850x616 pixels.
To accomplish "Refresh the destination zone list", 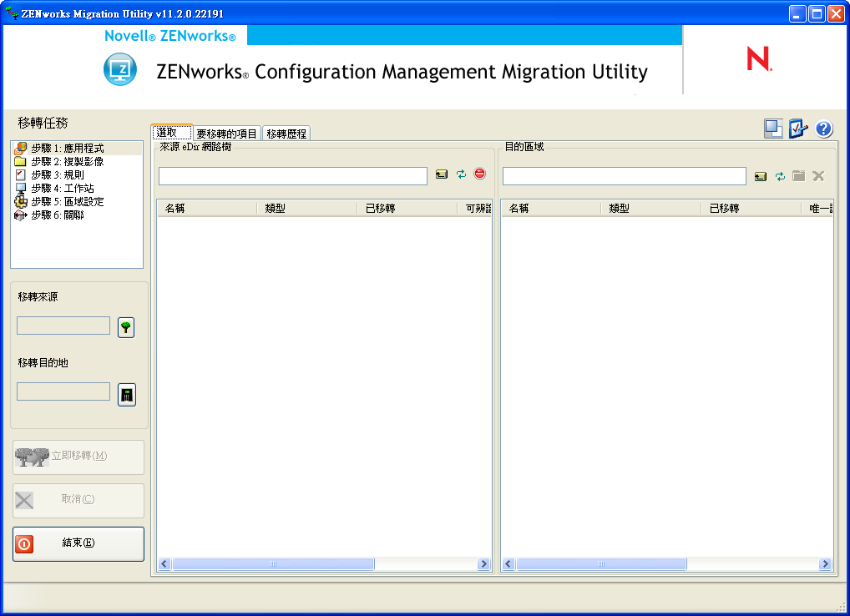I will [780, 176].
